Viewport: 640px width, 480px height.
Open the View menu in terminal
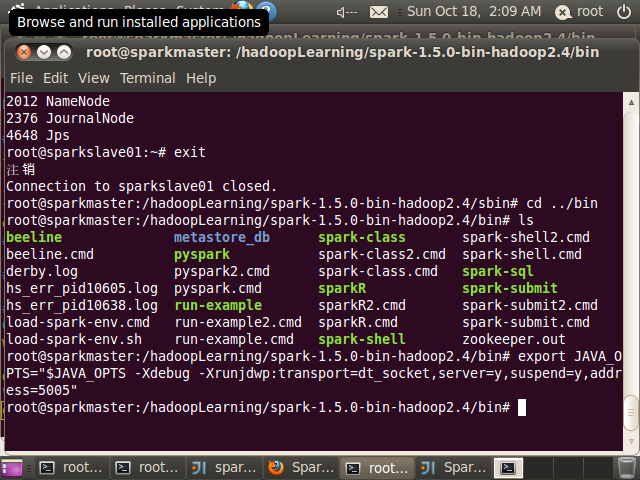(94, 78)
